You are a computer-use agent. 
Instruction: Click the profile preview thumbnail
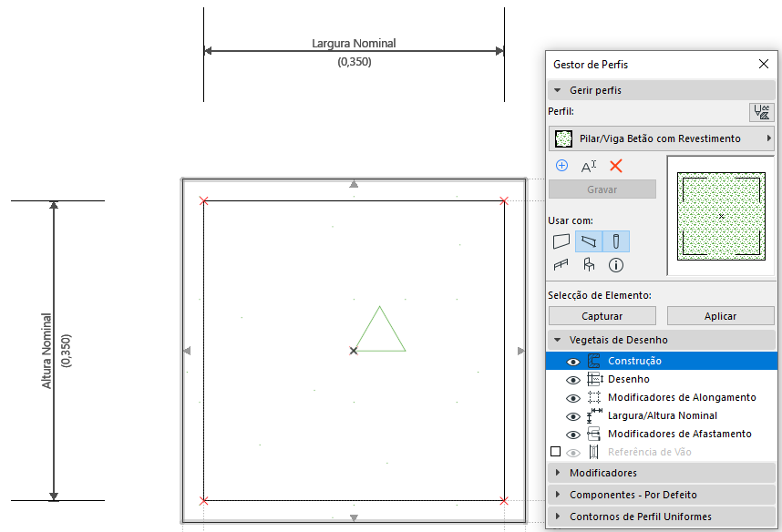coord(721,216)
